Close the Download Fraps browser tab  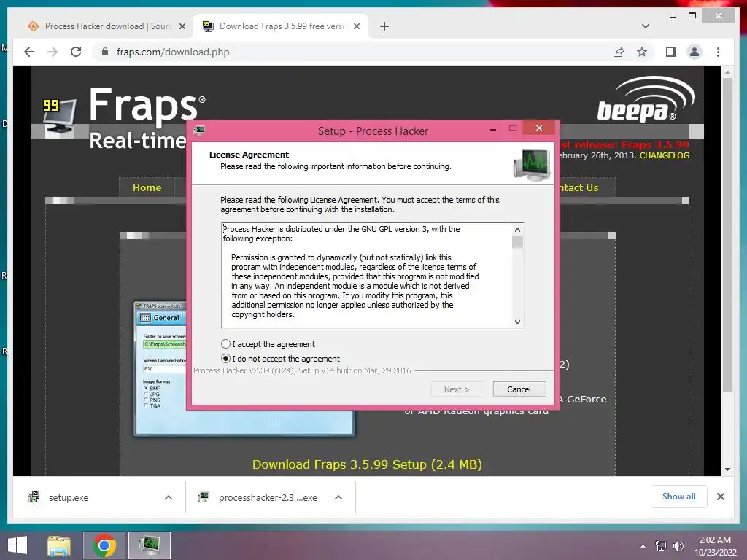click(x=356, y=27)
